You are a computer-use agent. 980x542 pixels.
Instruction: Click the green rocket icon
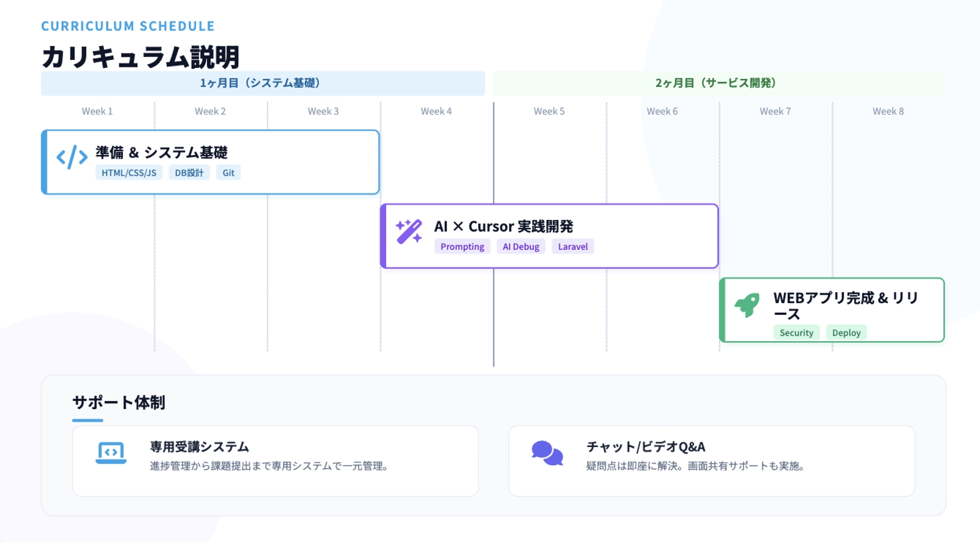click(x=747, y=304)
